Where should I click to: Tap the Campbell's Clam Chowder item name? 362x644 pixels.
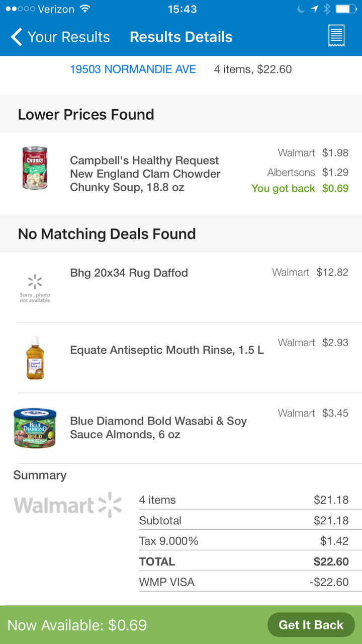tap(145, 174)
